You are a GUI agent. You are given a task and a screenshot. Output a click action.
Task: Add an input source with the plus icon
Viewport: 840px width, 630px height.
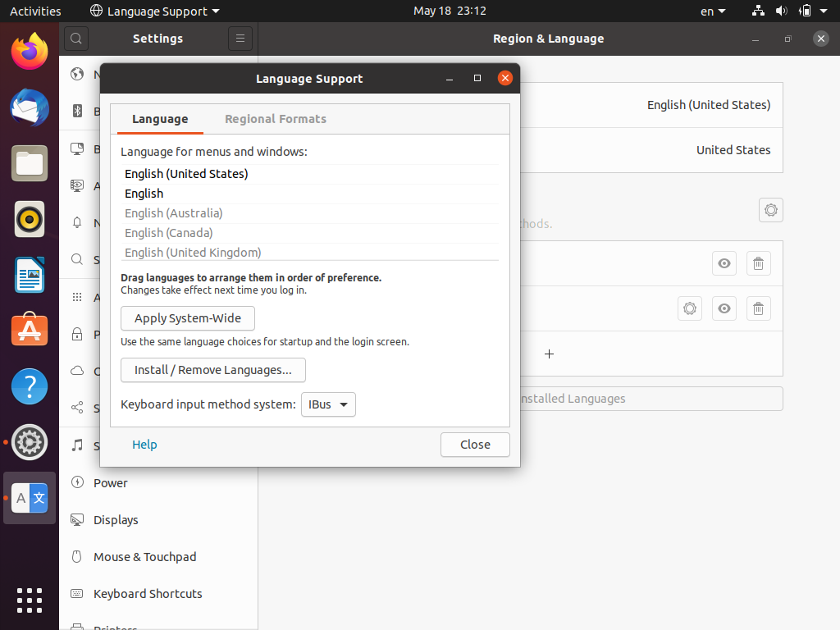point(550,354)
